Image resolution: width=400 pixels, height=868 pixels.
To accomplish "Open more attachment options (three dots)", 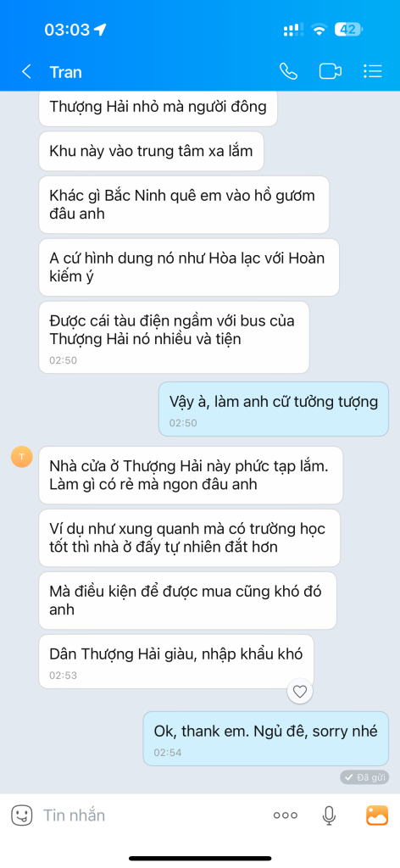I will [x=286, y=815].
